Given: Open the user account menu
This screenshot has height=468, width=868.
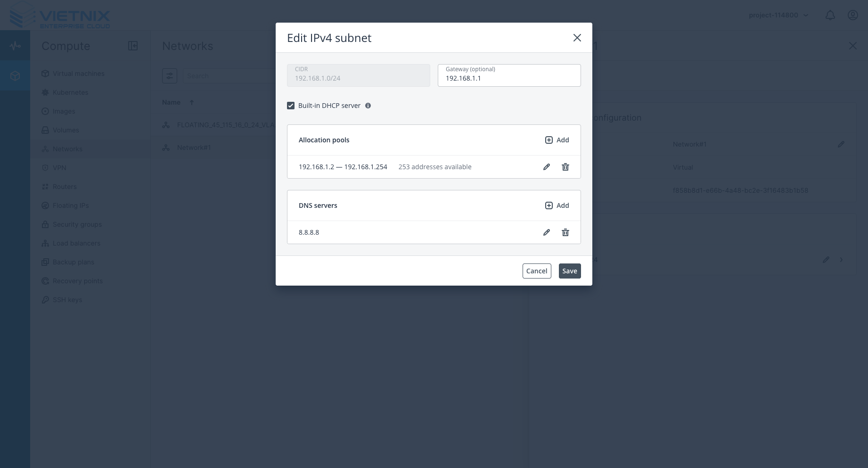Looking at the screenshot, I should [x=853, y=15].
